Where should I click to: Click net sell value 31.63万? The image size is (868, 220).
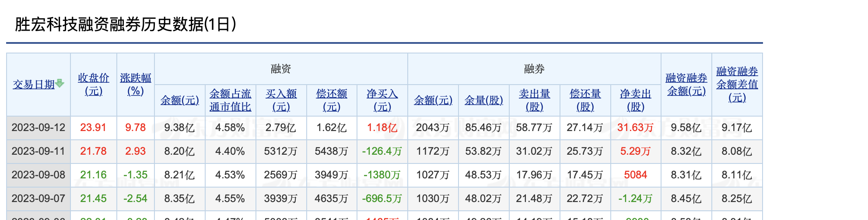pos(636,128)
